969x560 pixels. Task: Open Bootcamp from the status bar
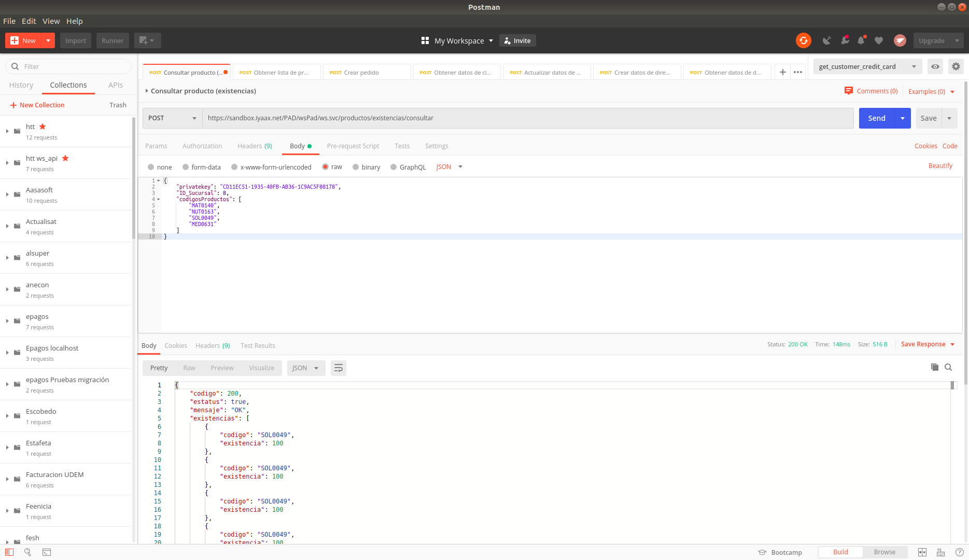(x=780, y=552)
